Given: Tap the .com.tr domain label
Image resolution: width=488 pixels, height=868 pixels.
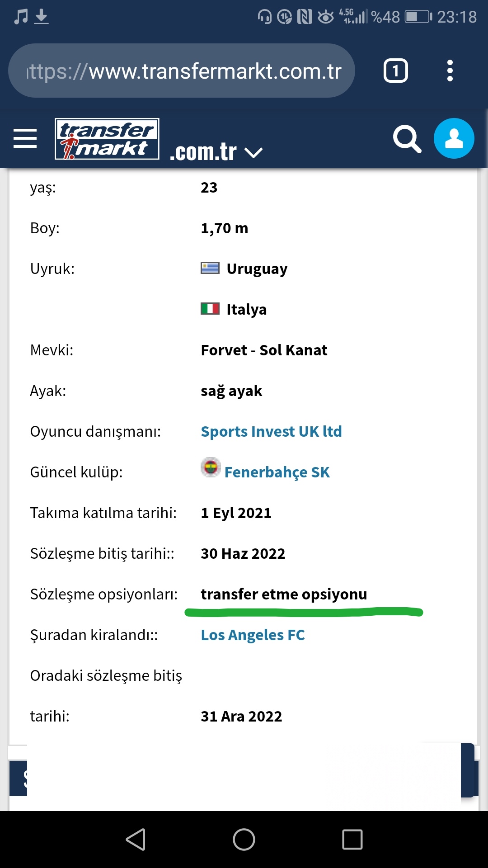Looking at the screenshot, I should [x=203, y=151].
